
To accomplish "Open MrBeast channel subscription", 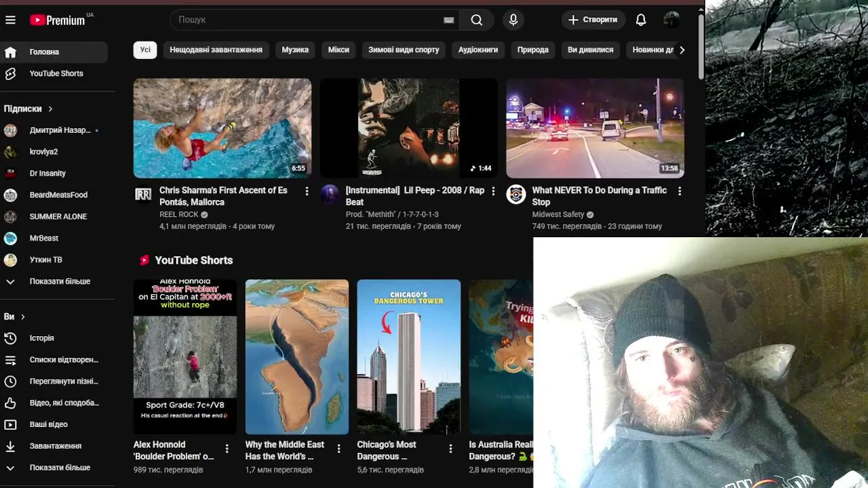I will coord(54,239).
